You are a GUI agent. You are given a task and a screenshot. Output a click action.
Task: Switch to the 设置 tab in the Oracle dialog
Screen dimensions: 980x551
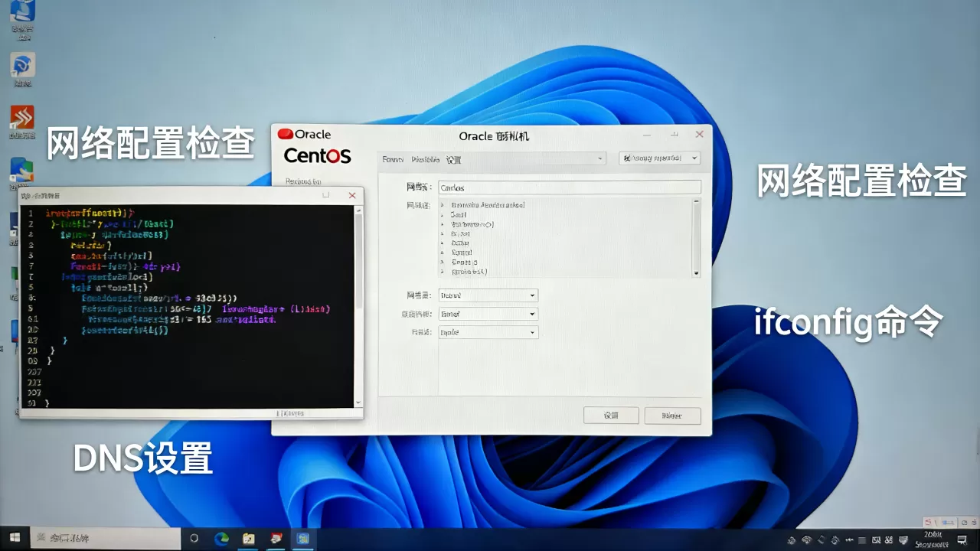(x=453, y=160)
